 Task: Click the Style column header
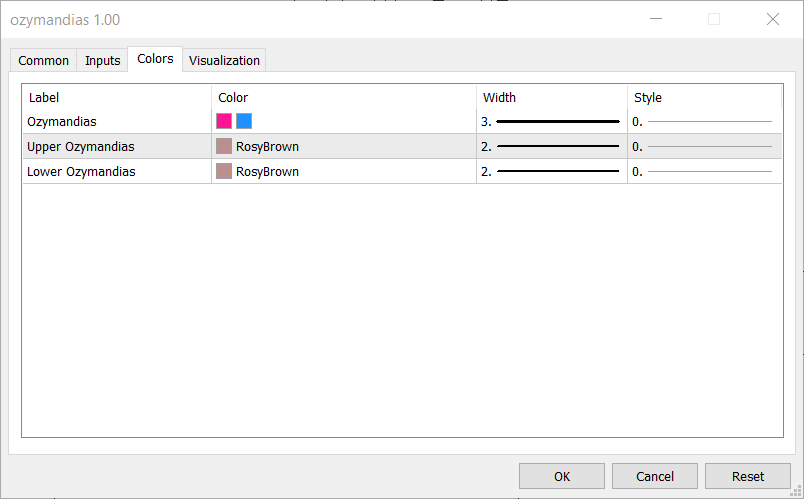coord(705,97)
